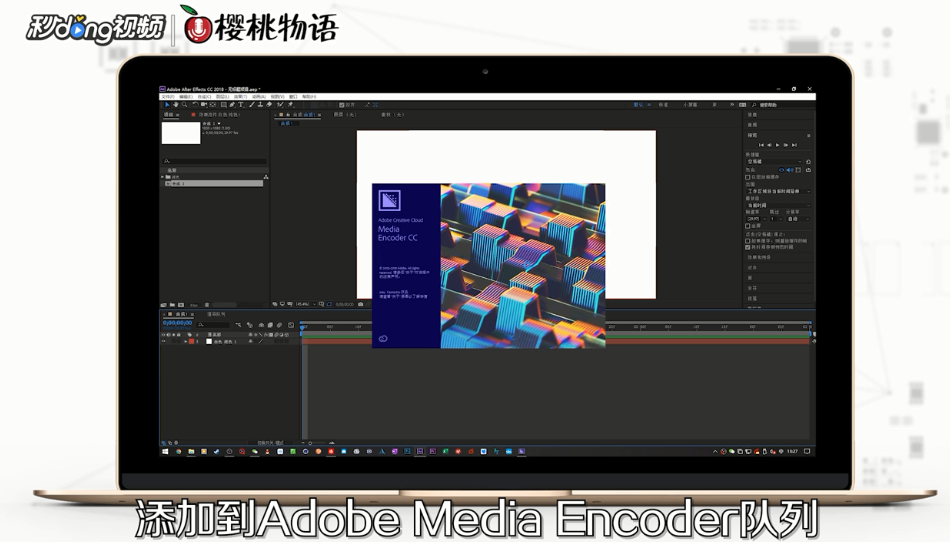Open preview resolution dropdown
This screenshot has width=950, height=542.
pos(798,219)
